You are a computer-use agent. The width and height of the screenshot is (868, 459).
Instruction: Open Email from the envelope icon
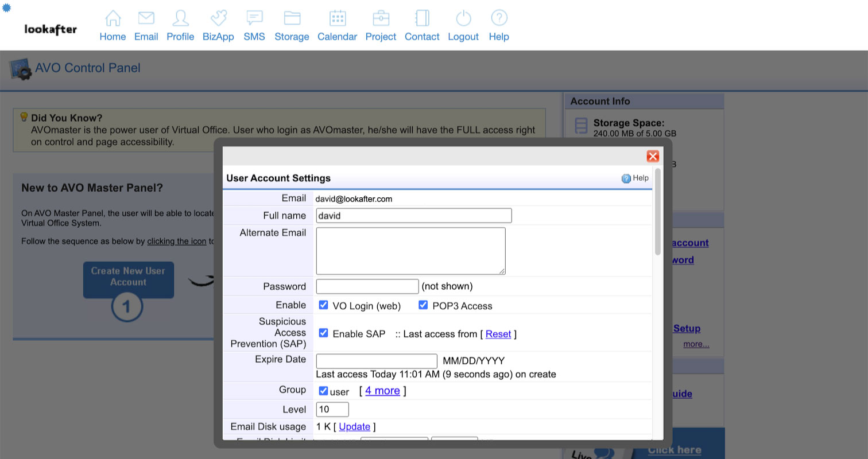point(146,18)
